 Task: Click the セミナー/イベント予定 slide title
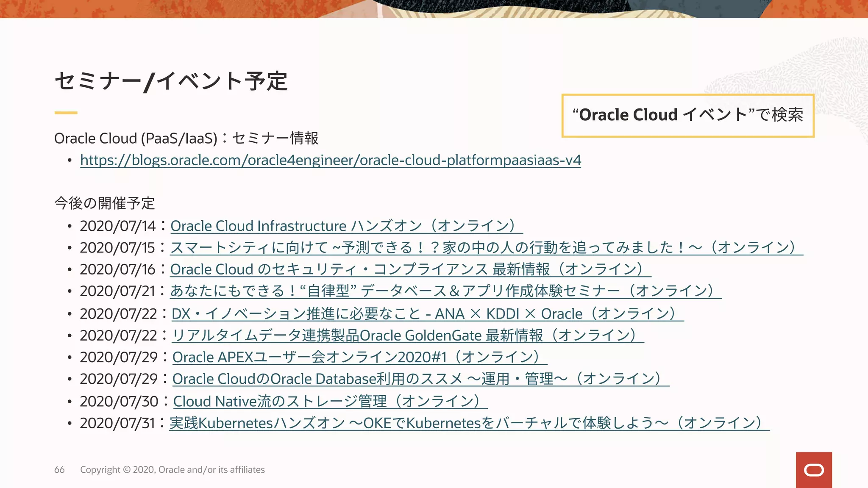click(171, 81)
